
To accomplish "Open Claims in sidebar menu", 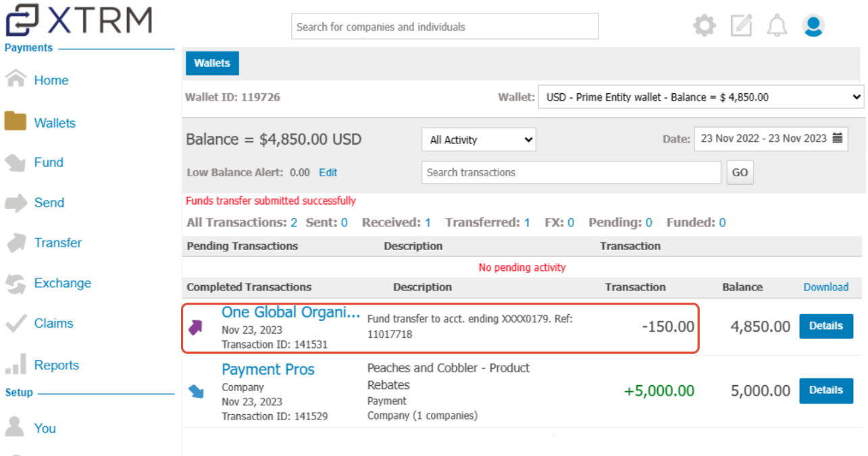I will pyautogui.click(x=54, y=323).
